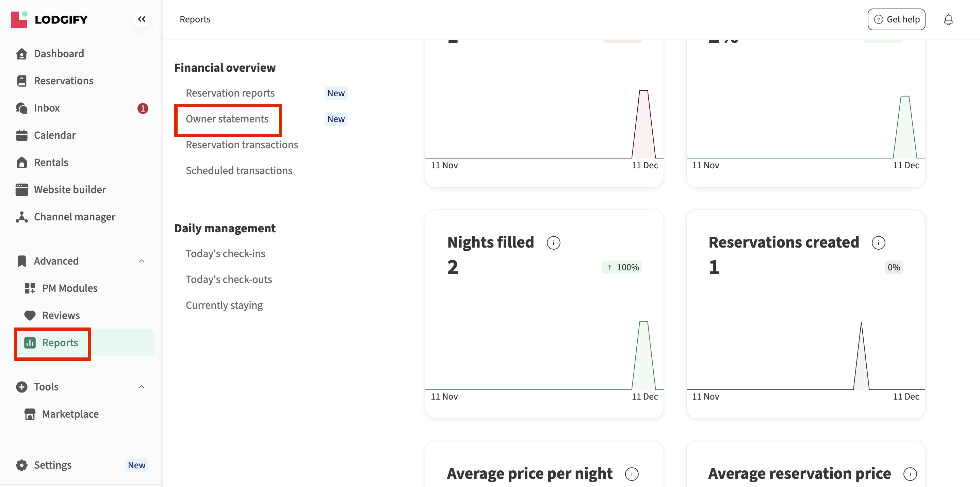980x487 pixels.
Task: Collapse the Tools section chevron
Action: (x=142, y=387)
